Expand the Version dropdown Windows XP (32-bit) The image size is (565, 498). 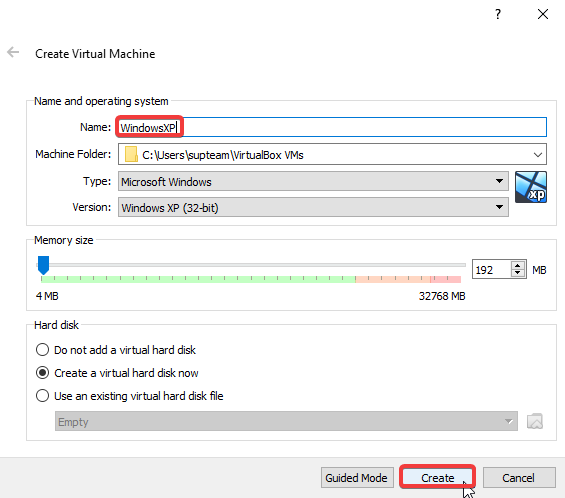[313, 207]
